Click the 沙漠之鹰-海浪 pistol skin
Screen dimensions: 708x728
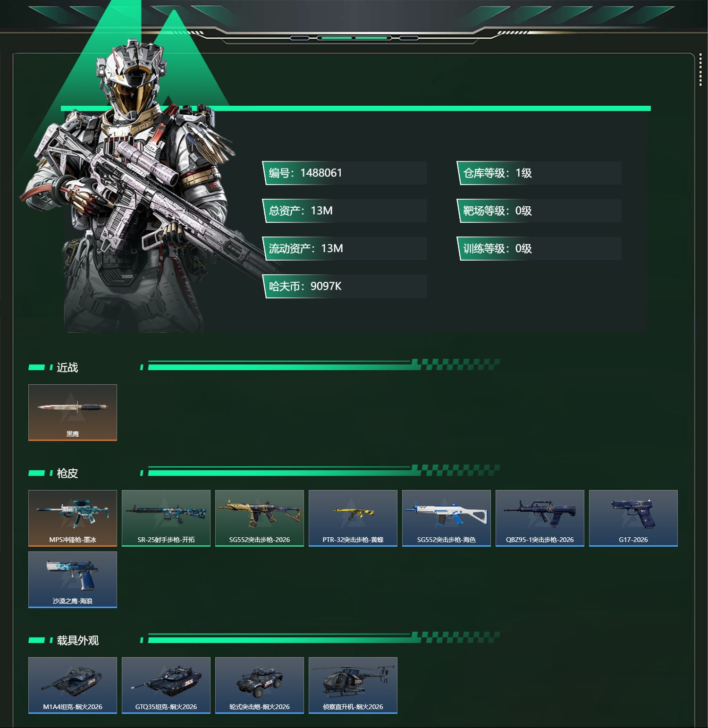[73, 580]
